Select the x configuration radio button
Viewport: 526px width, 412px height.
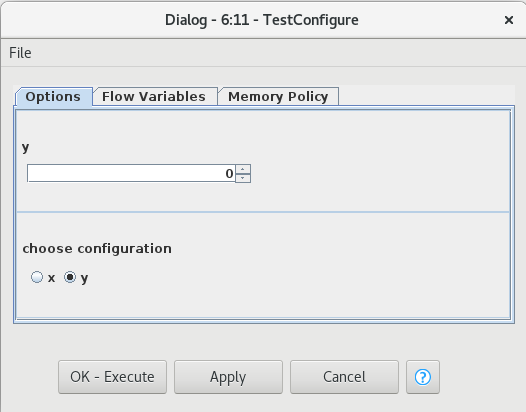pyautogui.click(x=37, y=277)
